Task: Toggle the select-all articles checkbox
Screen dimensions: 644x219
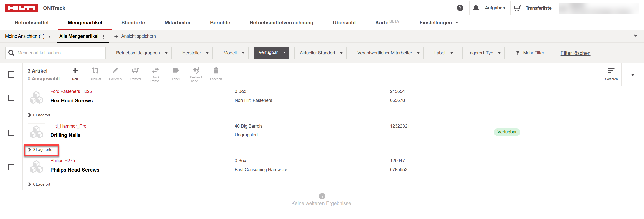Action: pyautogui.click(x=11, y=75)
